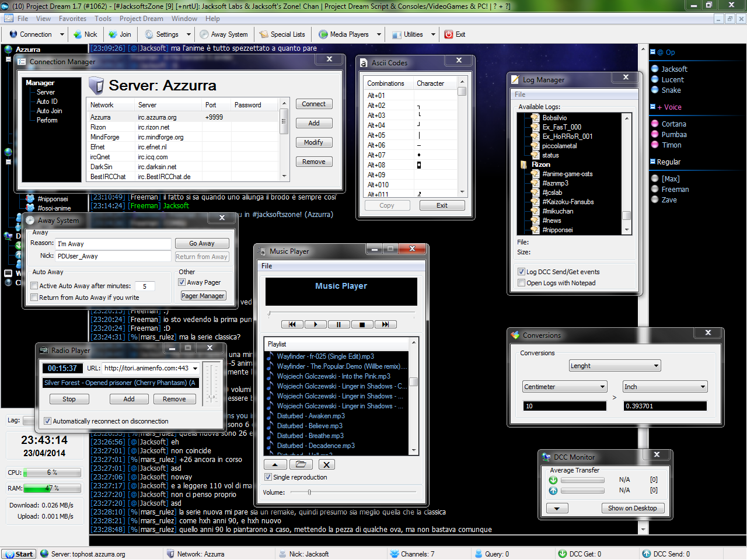Viewport: 747px width, 560px height.
Task: Open Away System from the main toolbar
Action: 224,34
